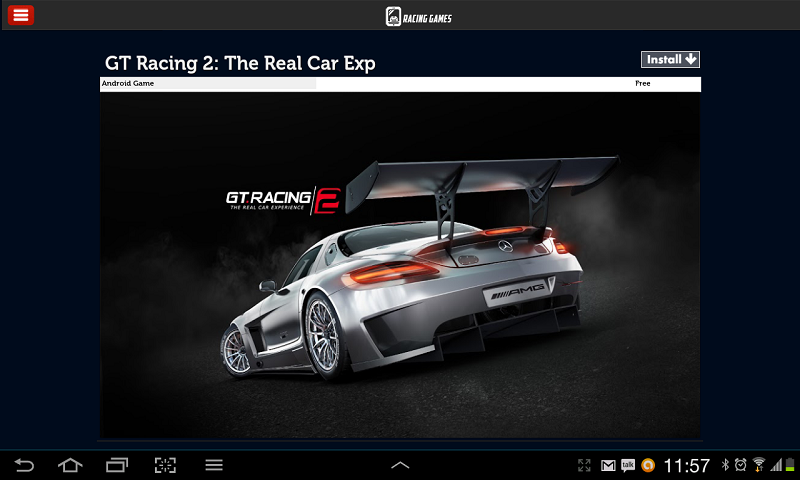
Task: Tap the cell signal strength icon
Action: pyautogui.click(x=776, y=465)
